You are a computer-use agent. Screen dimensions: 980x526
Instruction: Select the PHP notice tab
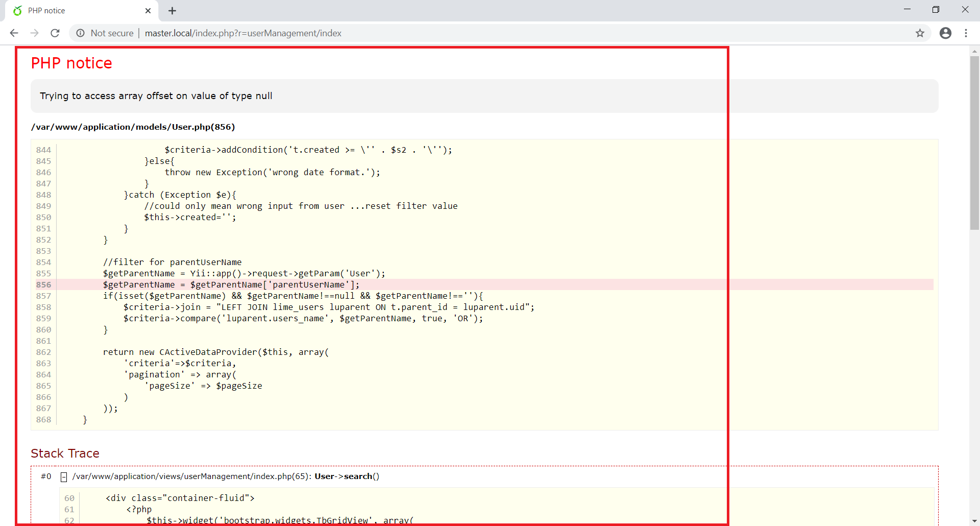tap(77, 11)
